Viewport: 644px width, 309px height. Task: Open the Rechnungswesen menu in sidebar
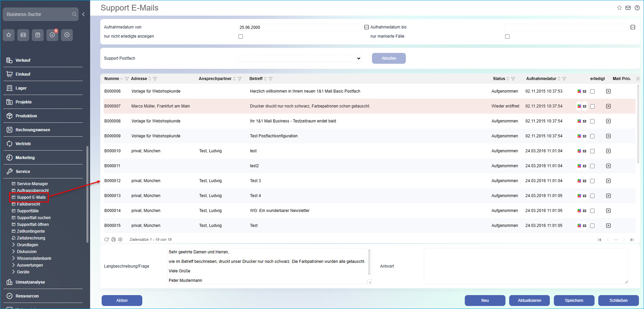point(33,130)
